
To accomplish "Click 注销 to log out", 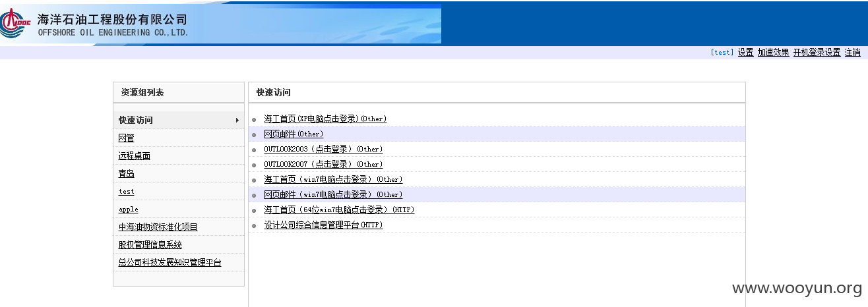I will (852, 53).
